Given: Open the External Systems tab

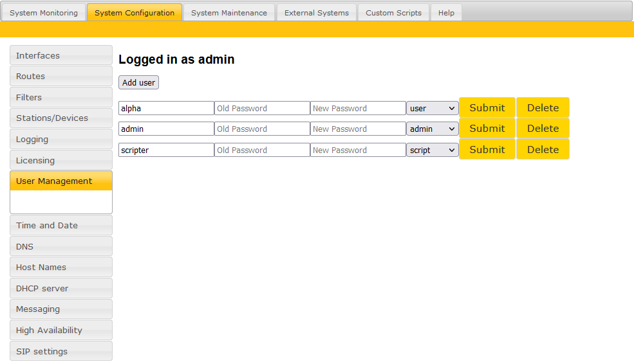Looking at the screenshot, I should [x=316, y=13].
